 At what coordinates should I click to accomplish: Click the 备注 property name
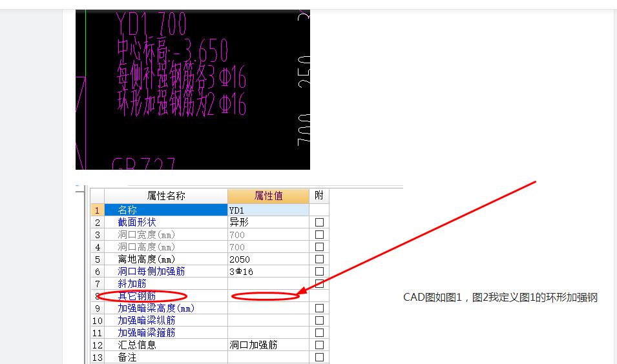(127, 358)
